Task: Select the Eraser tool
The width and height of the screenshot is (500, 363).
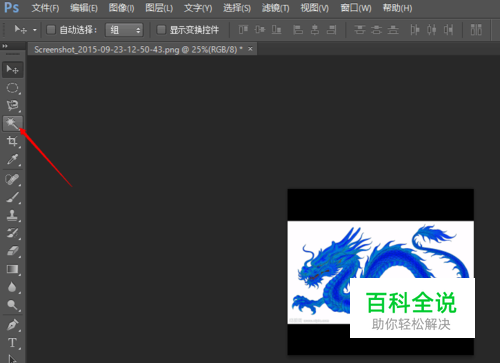Action: click(13, 251)
